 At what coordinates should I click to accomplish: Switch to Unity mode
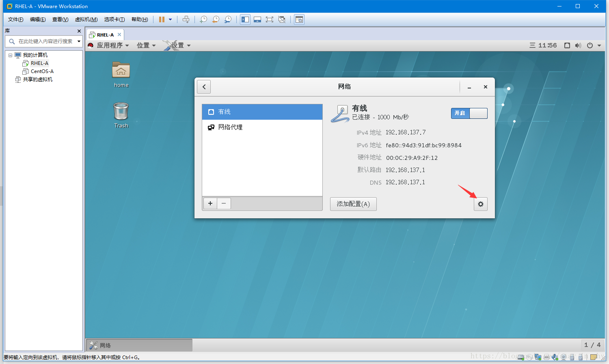point(282,19)
